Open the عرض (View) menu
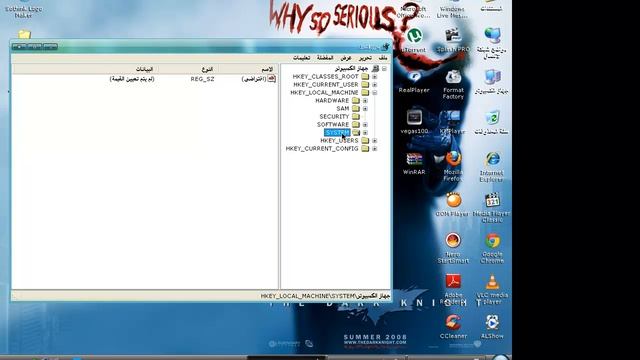 (x=346, y=58)
